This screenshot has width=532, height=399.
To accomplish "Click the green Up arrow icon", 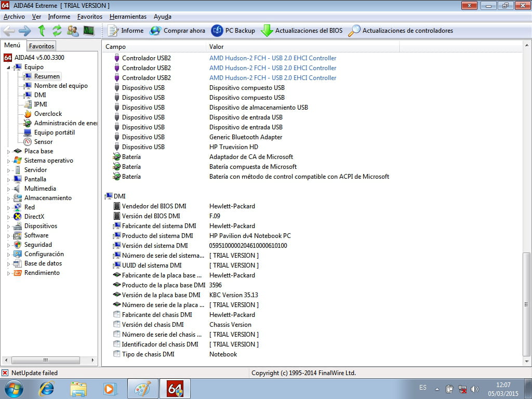I will (42, 31).
